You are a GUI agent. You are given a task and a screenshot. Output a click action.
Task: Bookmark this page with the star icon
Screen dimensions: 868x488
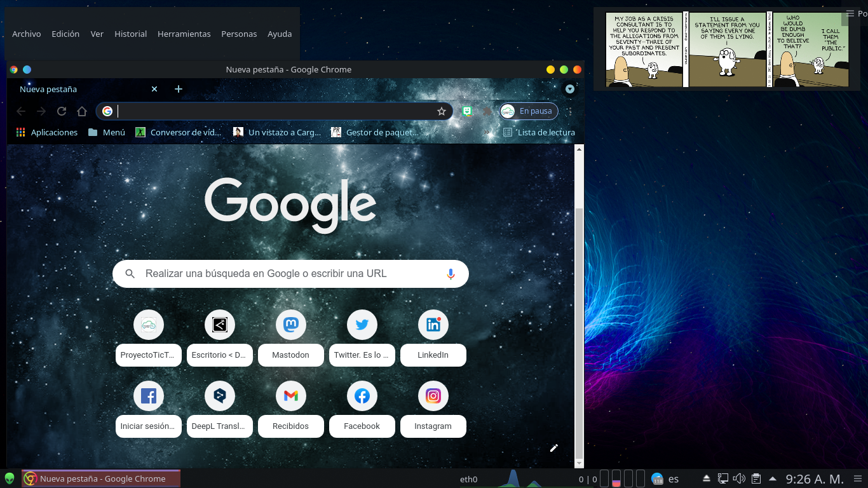pyautogui.click(x=442, y=111)
